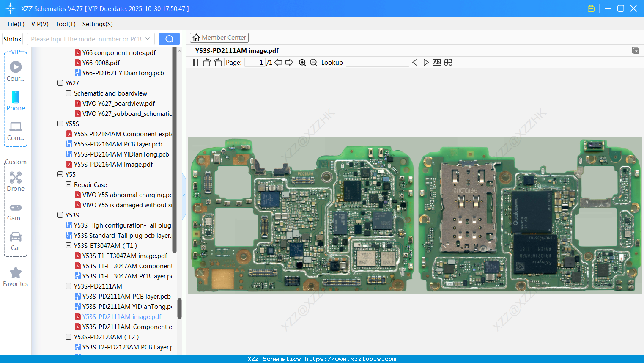This screenshot has width=644, height=363.
Task: Collapse the Y53S-PD2123AM ( T2 ) folder
Action: pos(69,337)
